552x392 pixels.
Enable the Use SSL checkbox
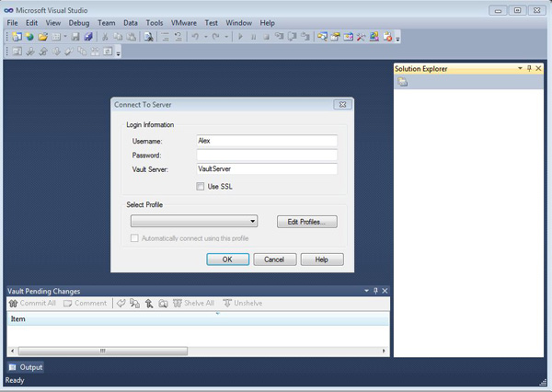point(201,187)
